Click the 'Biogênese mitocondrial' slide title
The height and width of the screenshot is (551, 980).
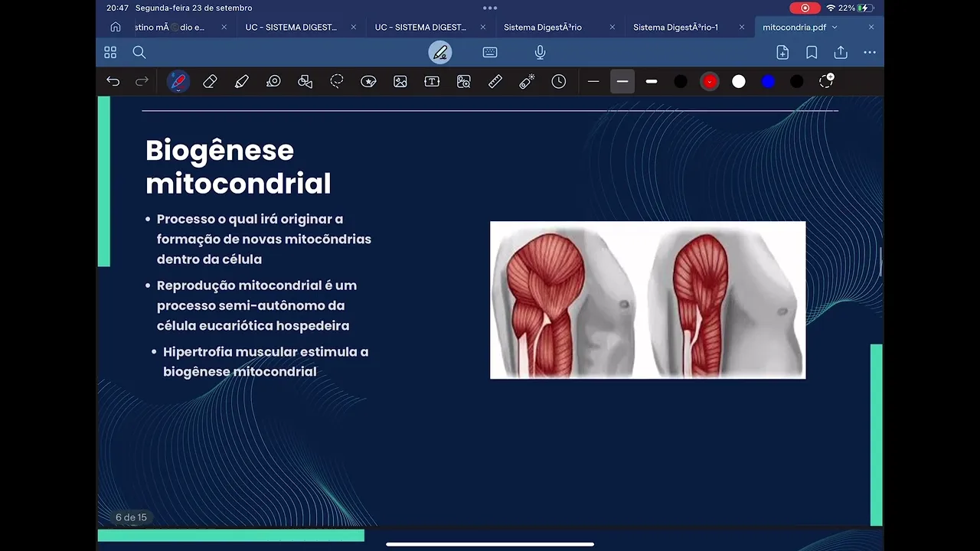238,167
